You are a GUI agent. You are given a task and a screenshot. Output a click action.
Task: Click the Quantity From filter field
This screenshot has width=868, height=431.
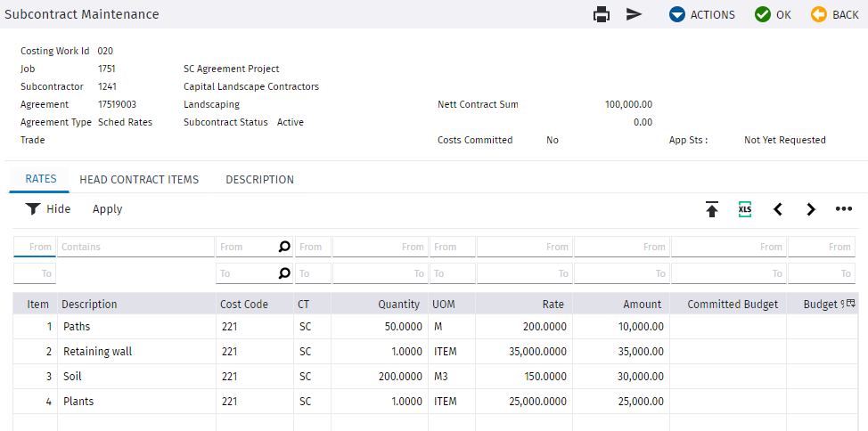click(381, 247)
